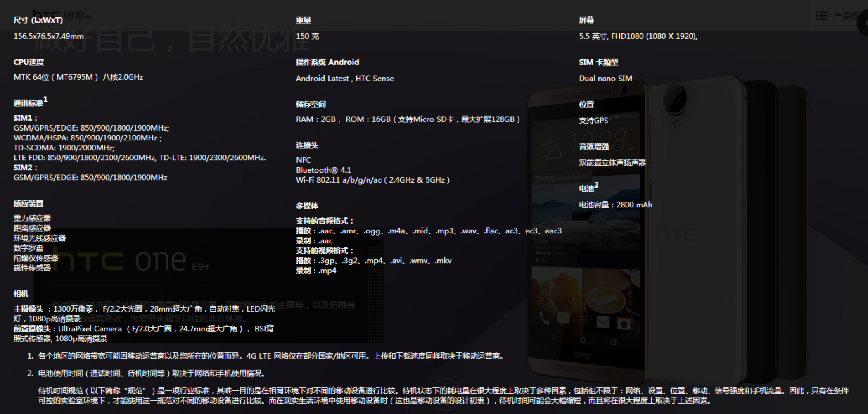
Task: Click the '前置摄像头: UltraPixel Camera' line
Action: [x=143, y=333]
